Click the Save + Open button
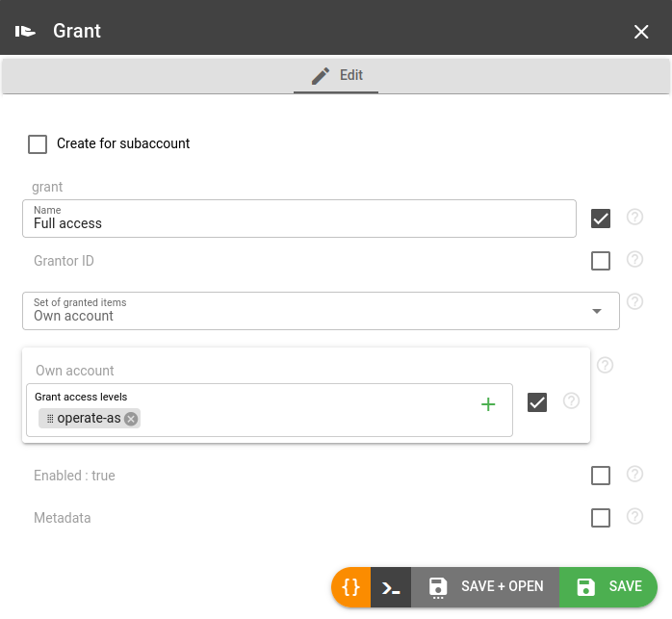This screenshot has height=619, width=672. 485,586
